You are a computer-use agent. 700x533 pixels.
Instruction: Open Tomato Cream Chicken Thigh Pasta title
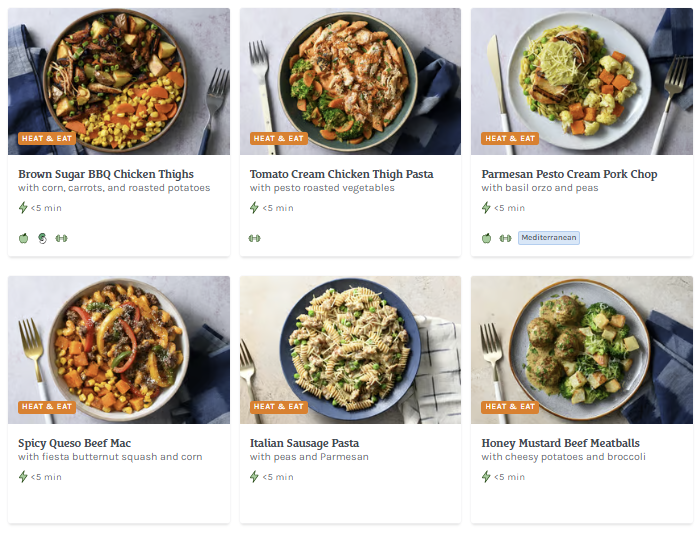[x=341, y=174]
